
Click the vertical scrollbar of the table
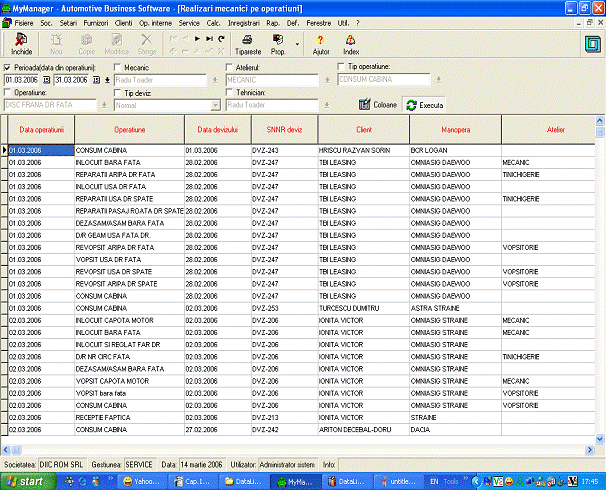coord(600,280)
